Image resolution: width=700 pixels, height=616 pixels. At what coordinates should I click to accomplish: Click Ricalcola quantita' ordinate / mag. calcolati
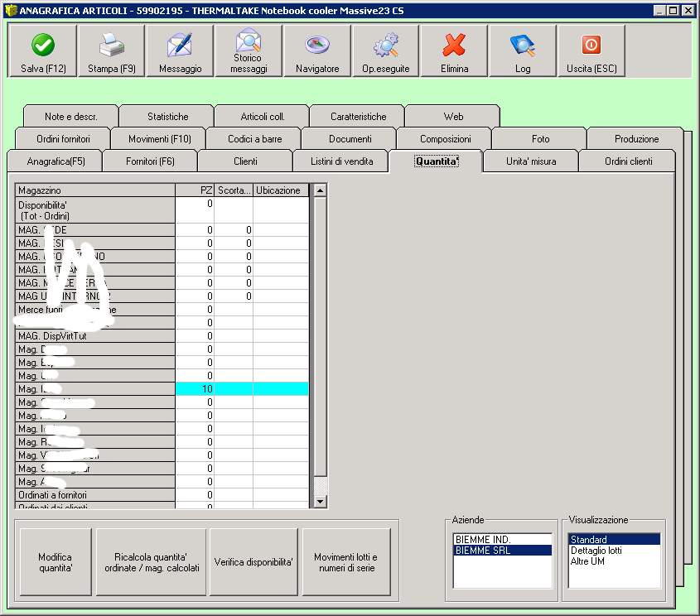point(152,562)
